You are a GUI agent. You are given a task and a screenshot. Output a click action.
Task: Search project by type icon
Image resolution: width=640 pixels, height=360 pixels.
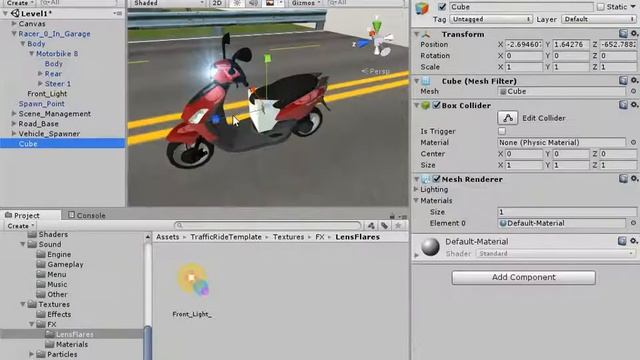click(371, 226)
